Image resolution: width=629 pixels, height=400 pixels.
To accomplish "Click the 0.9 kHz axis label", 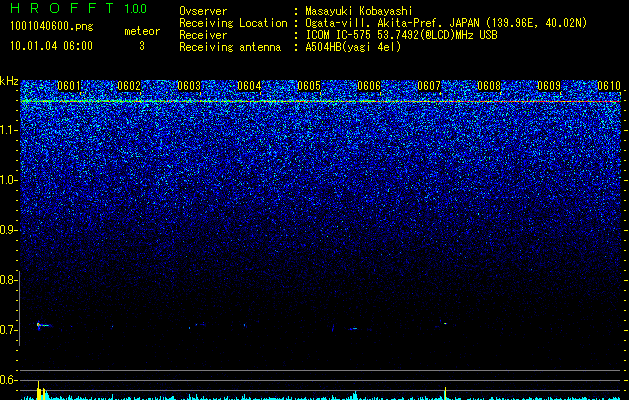I will click(8, 230).
